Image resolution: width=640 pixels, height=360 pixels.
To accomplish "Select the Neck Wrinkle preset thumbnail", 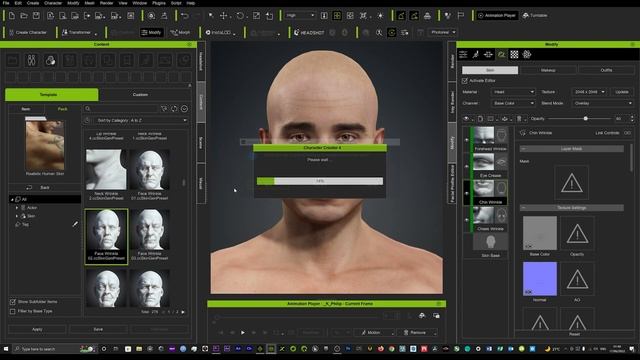I will (106, 169).
